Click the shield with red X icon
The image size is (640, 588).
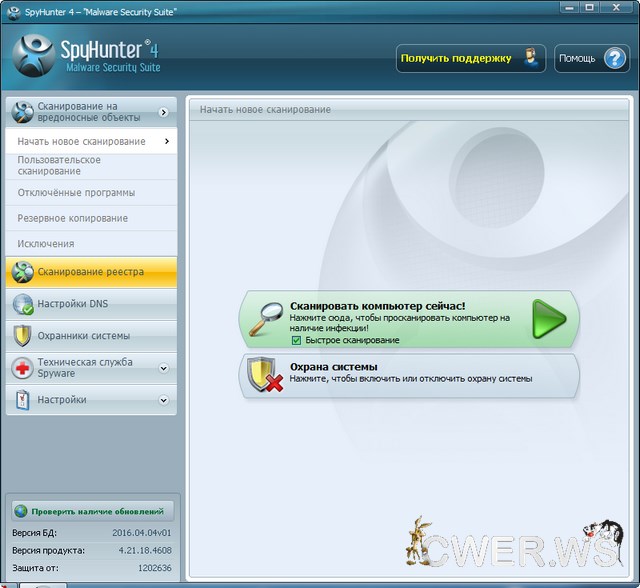[262, 375]
